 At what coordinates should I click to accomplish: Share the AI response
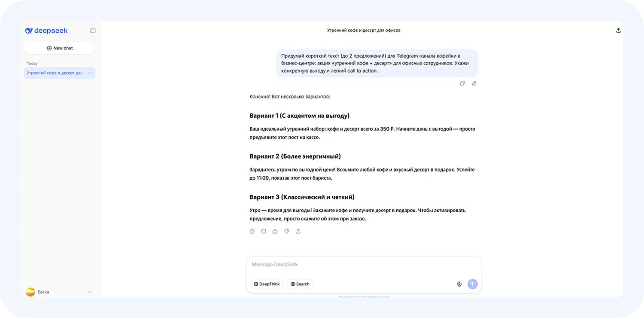coord(298,231)
